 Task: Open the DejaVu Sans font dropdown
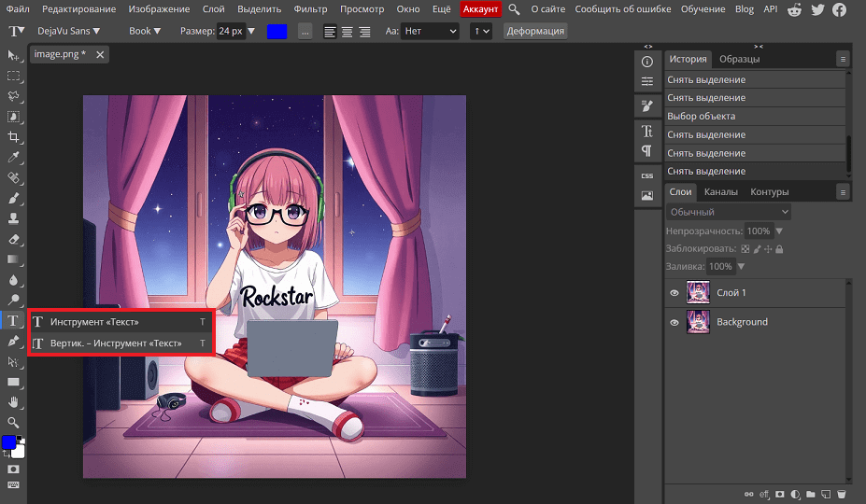pos(68,31)
